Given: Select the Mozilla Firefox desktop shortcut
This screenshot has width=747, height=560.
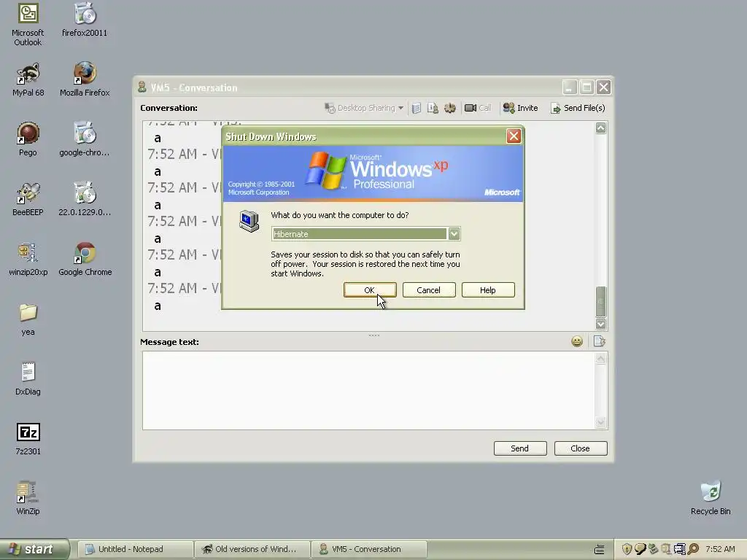Looking at the screenshot, I should [x=85, y=79].
